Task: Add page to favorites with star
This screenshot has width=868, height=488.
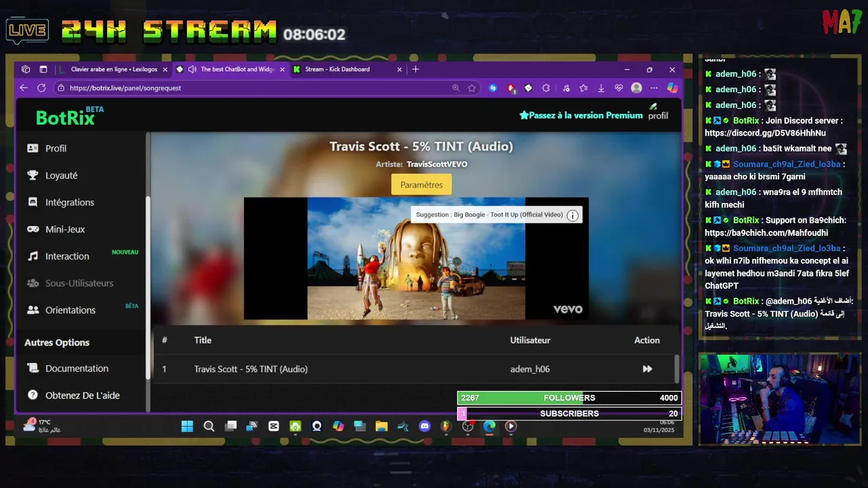Action: 472,88
